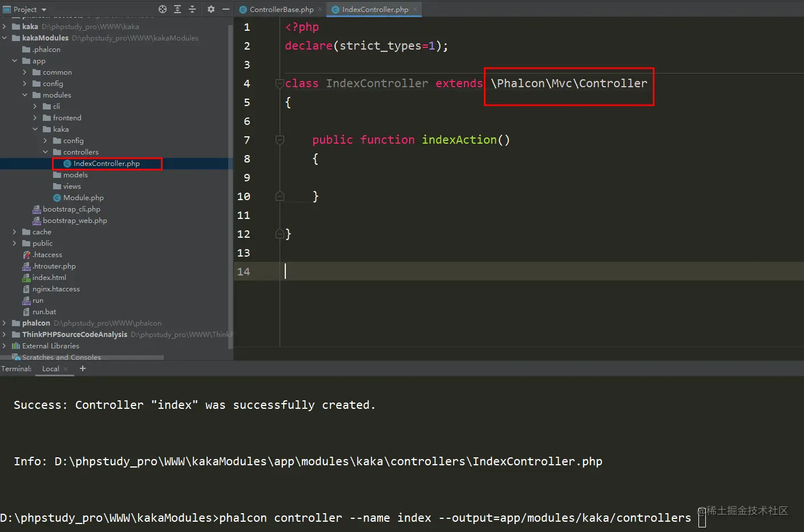The width and height of the screenshot is (804, 532).
Task: Expand the public folder
Action: tap(15, 243)
